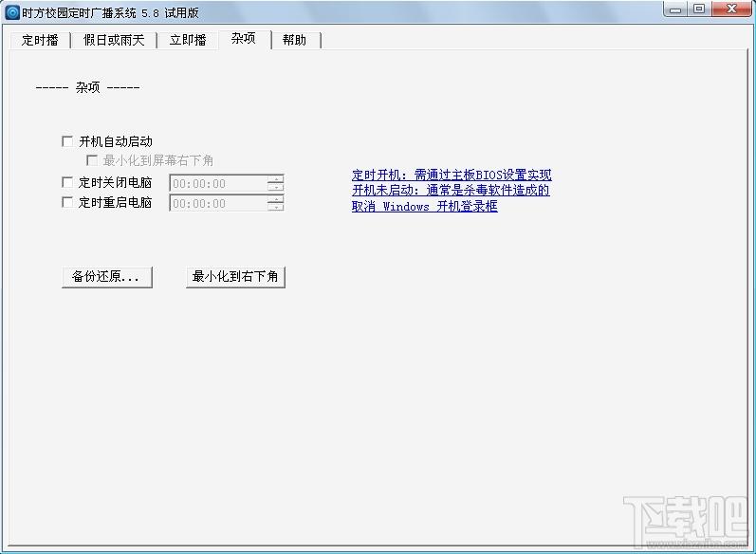756x554 pixels.
Task: Click the app icon in title bar
Action: point(12,11)
